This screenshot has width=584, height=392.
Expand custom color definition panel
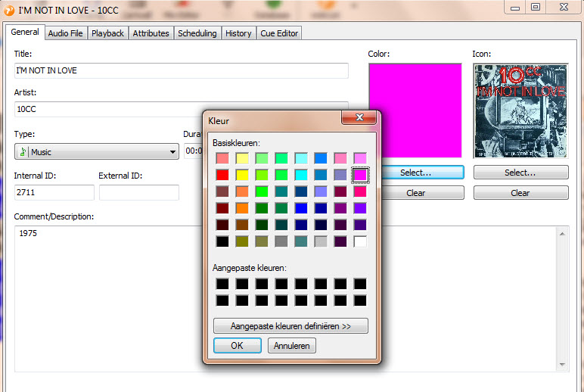[x=290, y=326]
